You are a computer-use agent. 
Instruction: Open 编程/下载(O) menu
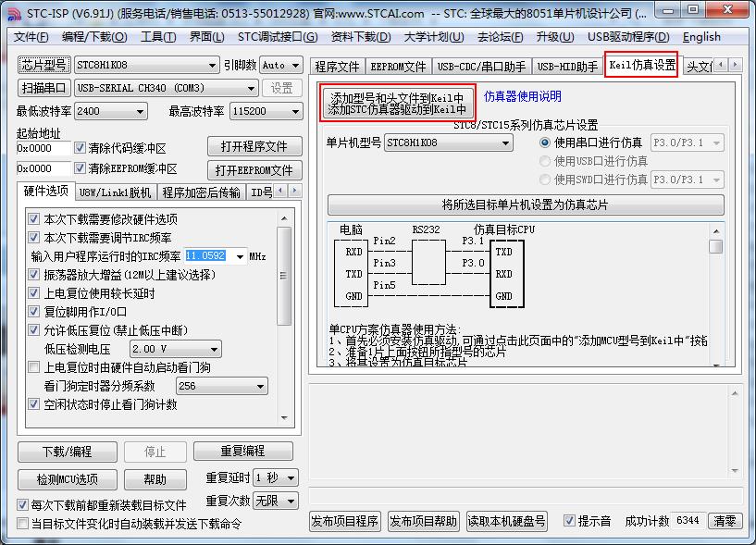point(94,37)
